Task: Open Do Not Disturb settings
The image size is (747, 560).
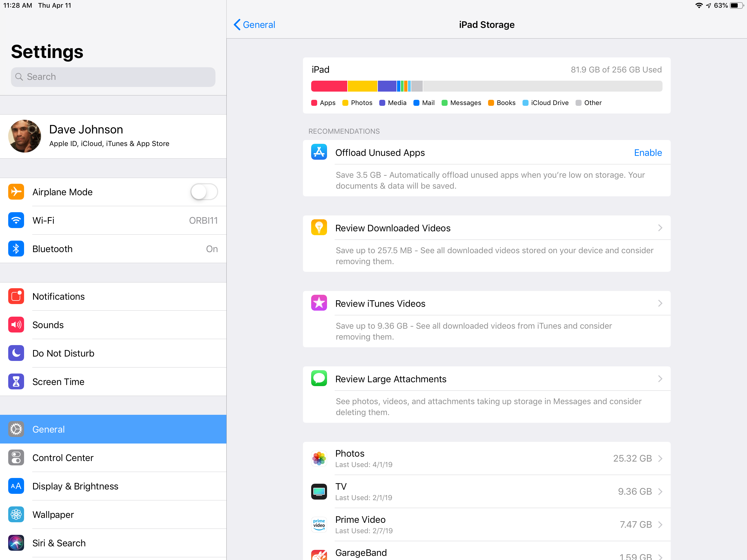Action: [x=113, y=353]
